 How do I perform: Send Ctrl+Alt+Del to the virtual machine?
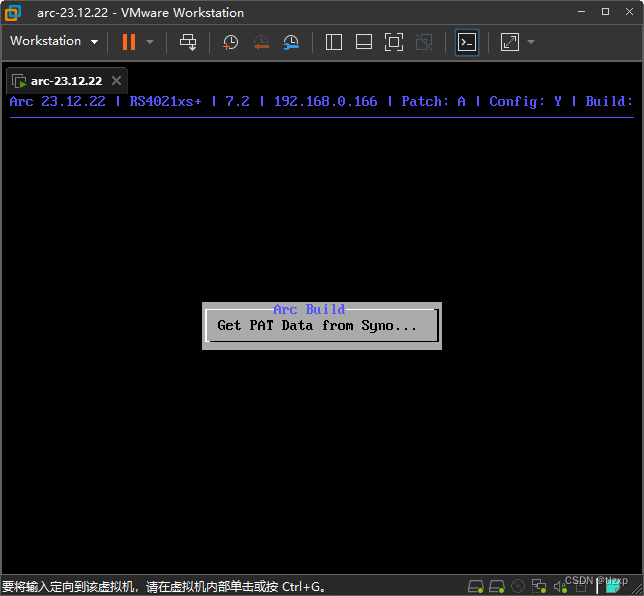point(188,42)
